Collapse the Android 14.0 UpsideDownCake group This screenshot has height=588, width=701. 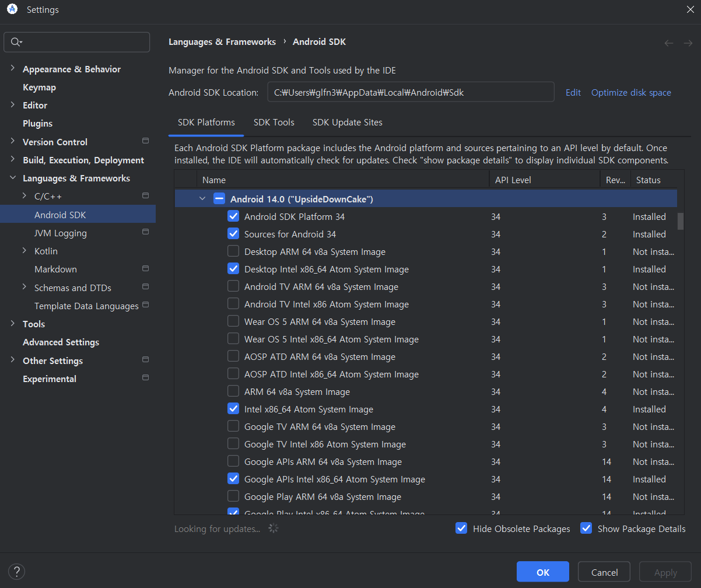click(202, 199)
